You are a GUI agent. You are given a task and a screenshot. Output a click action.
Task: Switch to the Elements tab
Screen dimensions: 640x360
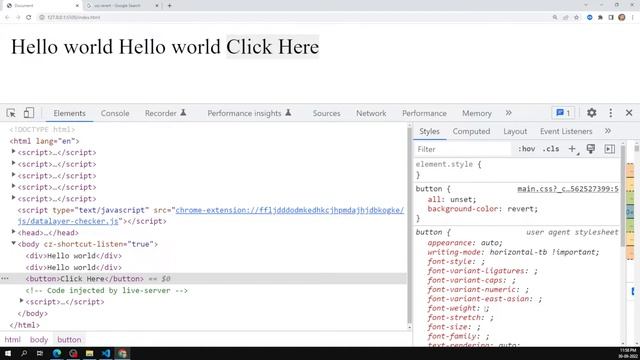[x=69, y=113]
